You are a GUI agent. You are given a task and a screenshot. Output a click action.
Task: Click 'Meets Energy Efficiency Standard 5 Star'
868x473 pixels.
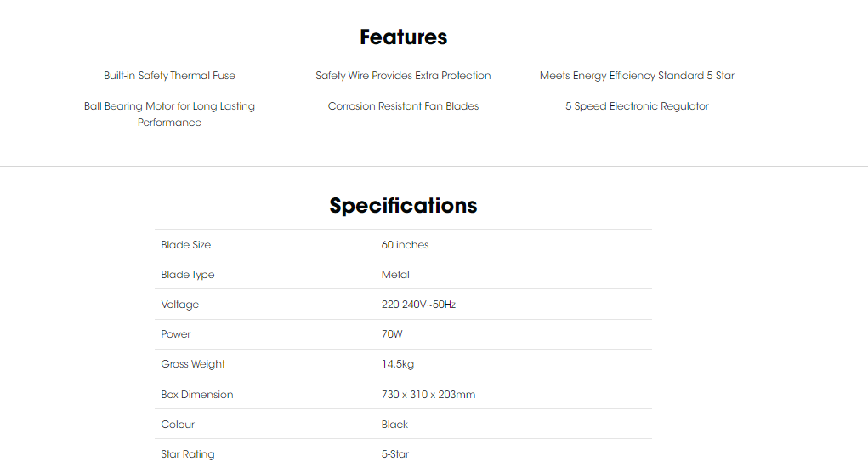637,76
